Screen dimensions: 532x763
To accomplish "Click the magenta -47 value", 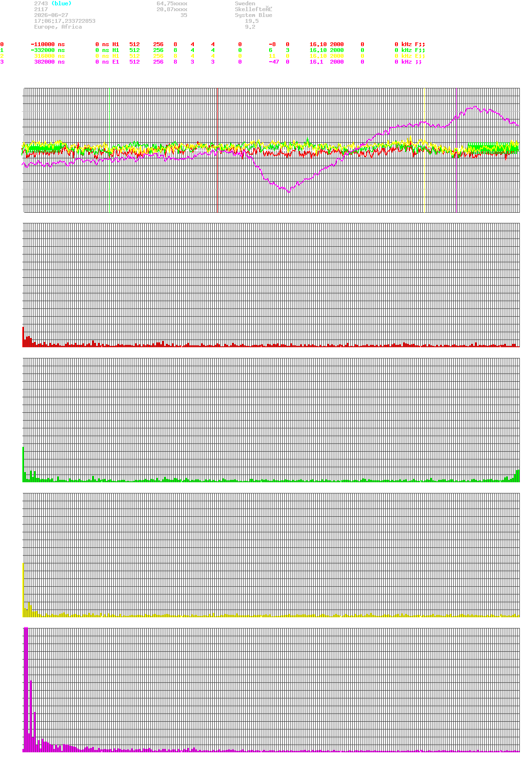I will [x=274, y=62].
